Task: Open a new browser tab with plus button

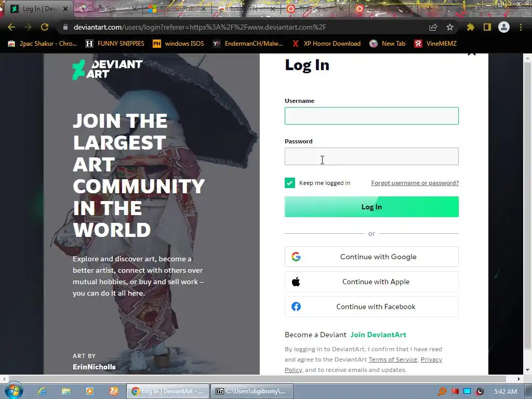Action: pos(430,9)
